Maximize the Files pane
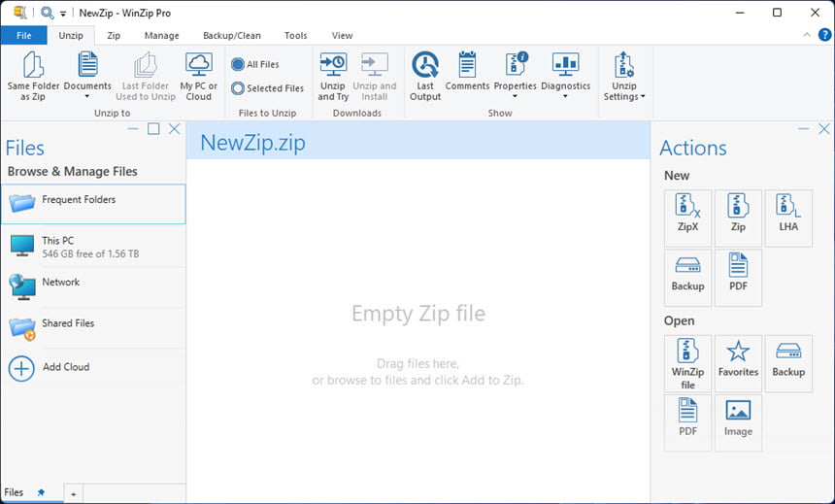The height and width of the screenshot is (504, 835). click(153, 129)
